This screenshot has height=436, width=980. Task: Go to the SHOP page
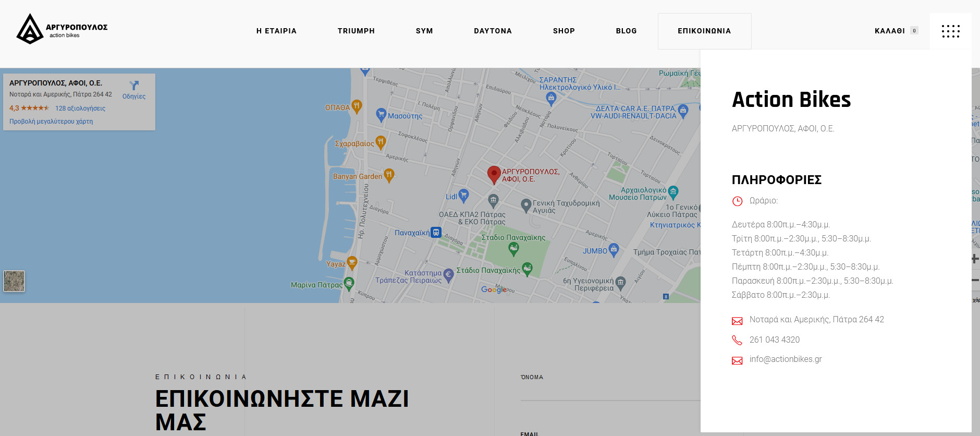564,31
